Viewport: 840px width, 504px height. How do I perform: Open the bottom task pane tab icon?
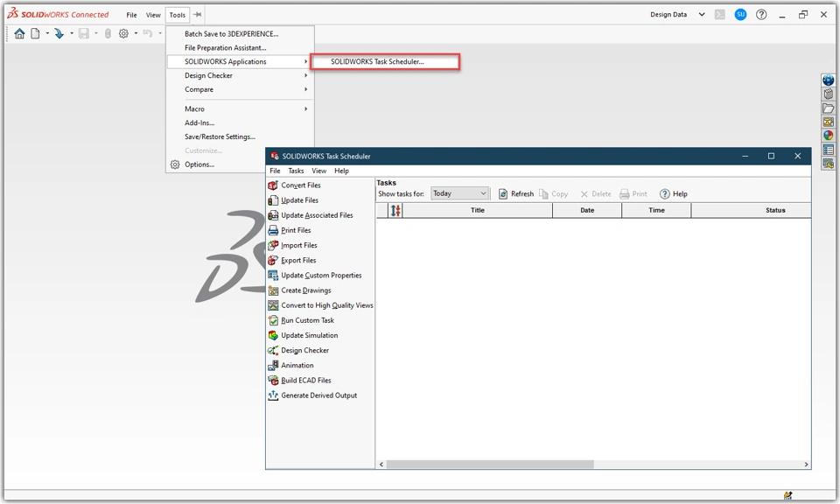(829, 164)
